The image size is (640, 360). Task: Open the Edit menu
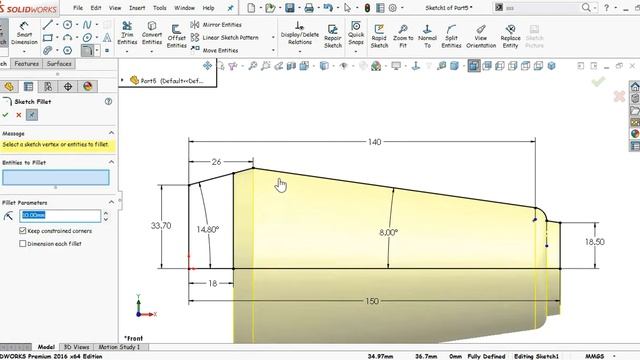pos(96,8)
